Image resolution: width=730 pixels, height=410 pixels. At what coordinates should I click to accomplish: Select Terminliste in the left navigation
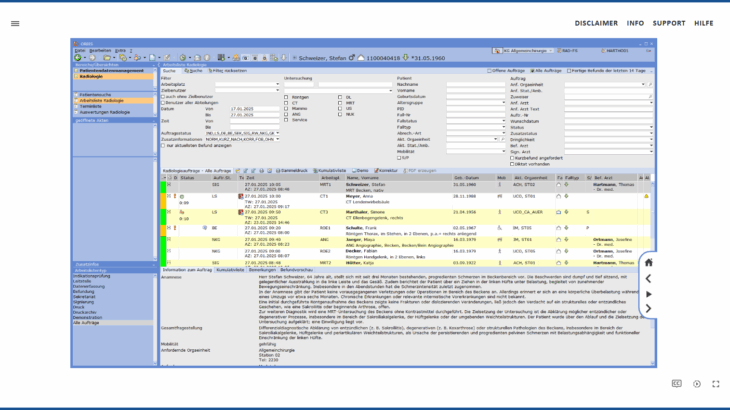tap(91, 105)
